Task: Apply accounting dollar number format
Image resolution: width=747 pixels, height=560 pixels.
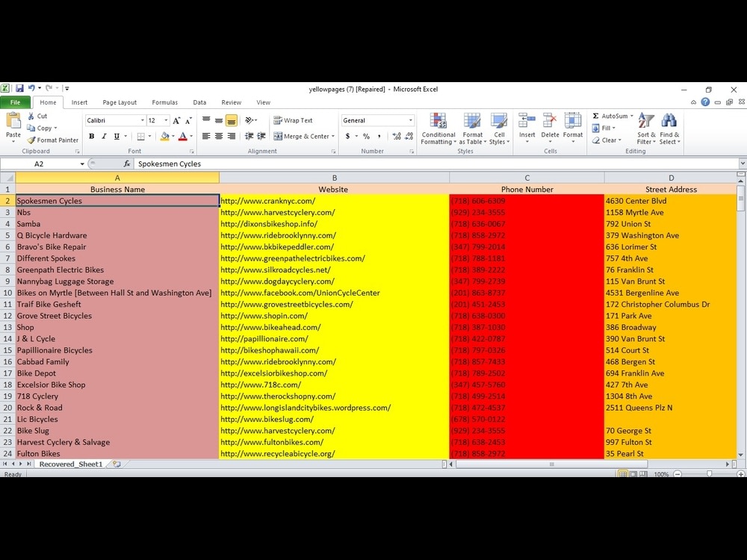Action: pyautogui.click(x=348, y=136)
